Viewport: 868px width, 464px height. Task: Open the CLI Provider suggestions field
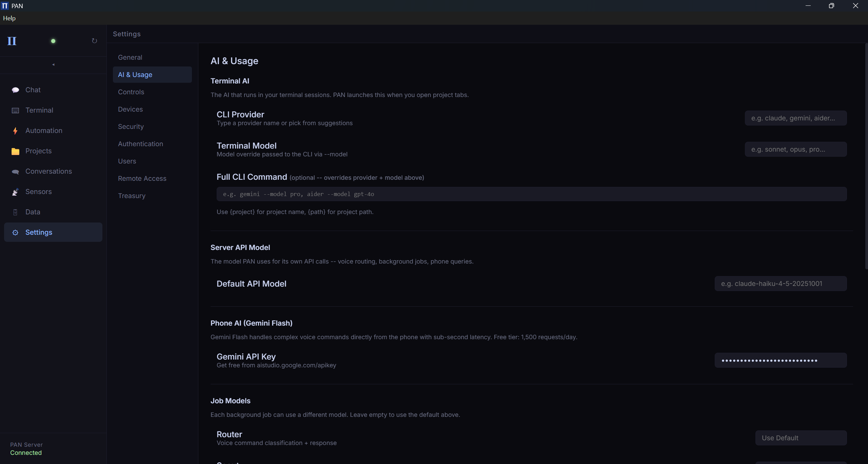coord(795,118)
